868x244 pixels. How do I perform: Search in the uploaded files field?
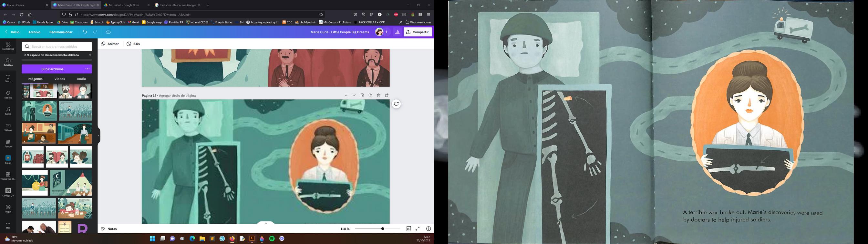pos(57,46)
